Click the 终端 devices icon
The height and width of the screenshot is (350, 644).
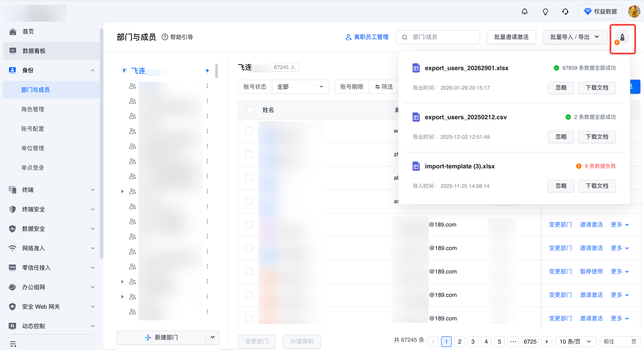(x=13, y=190)
